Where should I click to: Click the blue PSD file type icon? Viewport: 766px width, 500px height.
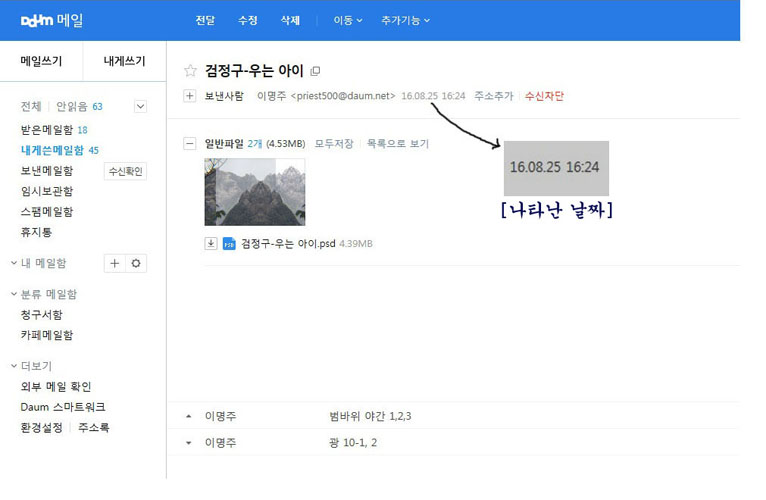tap(228, 243)
